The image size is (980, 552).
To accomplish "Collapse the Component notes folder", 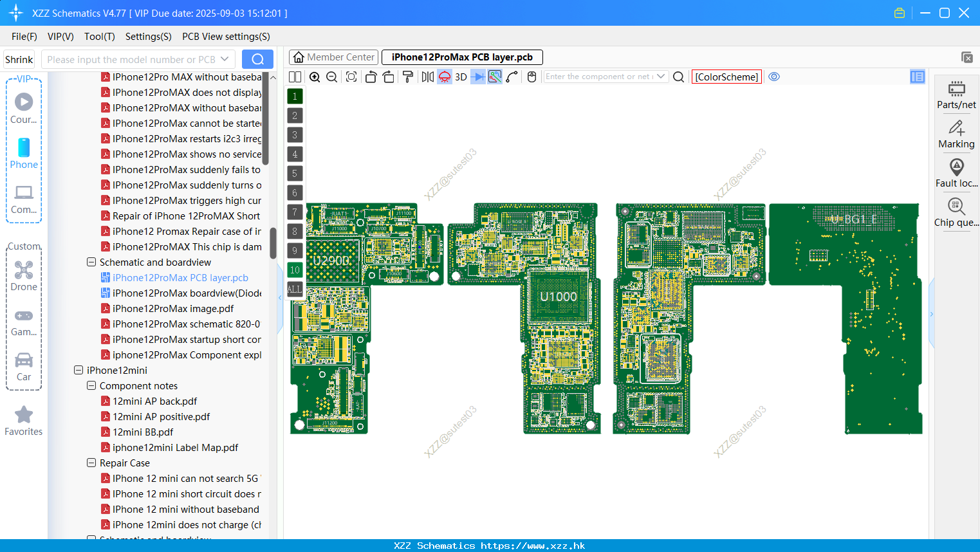I will 91,385.
